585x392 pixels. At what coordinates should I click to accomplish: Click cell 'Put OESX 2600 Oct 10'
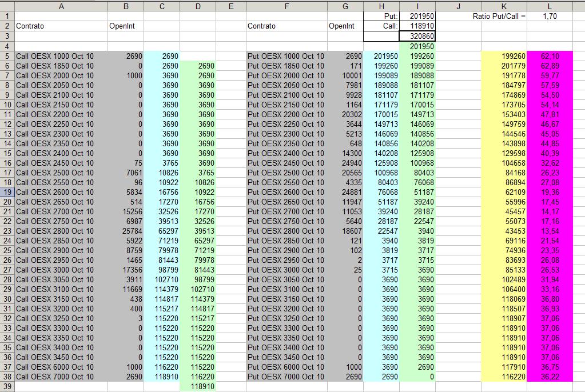pos(286,192)
